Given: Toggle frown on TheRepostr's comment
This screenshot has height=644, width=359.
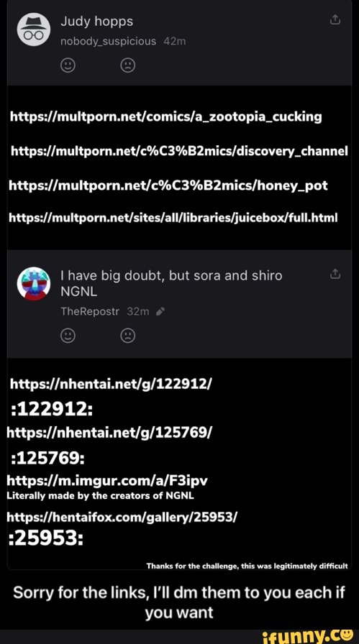Looking at the screenshot, I should coord(128,336).
